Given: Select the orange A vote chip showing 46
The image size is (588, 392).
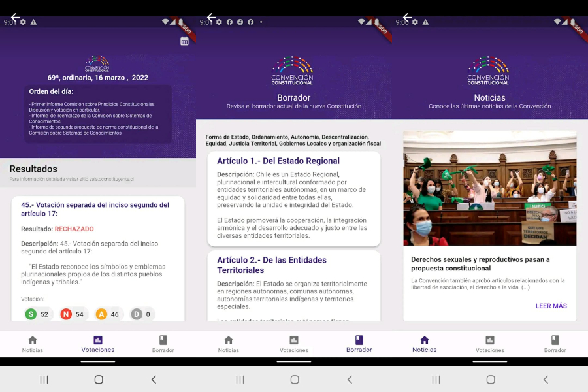Looking at the screenshot, I should (108, 314).
